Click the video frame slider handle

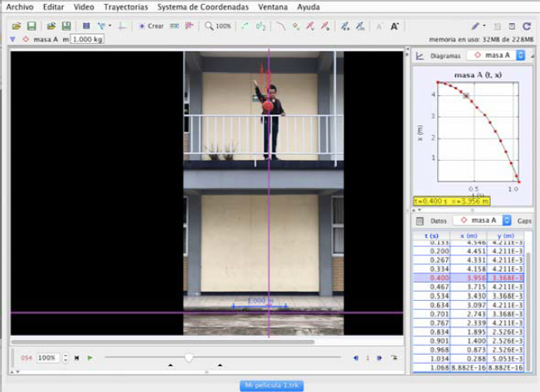189,358
